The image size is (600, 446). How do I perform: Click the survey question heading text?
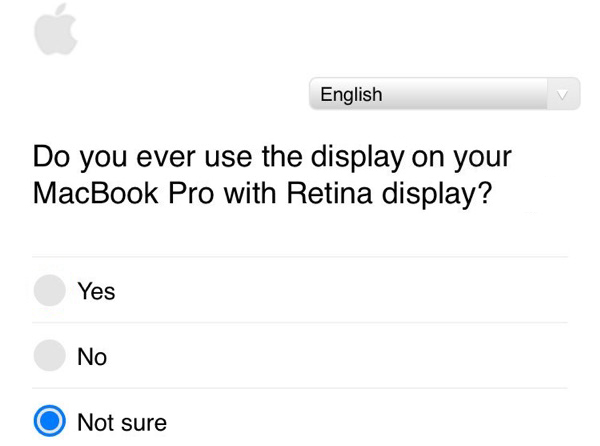coord(272,174)
